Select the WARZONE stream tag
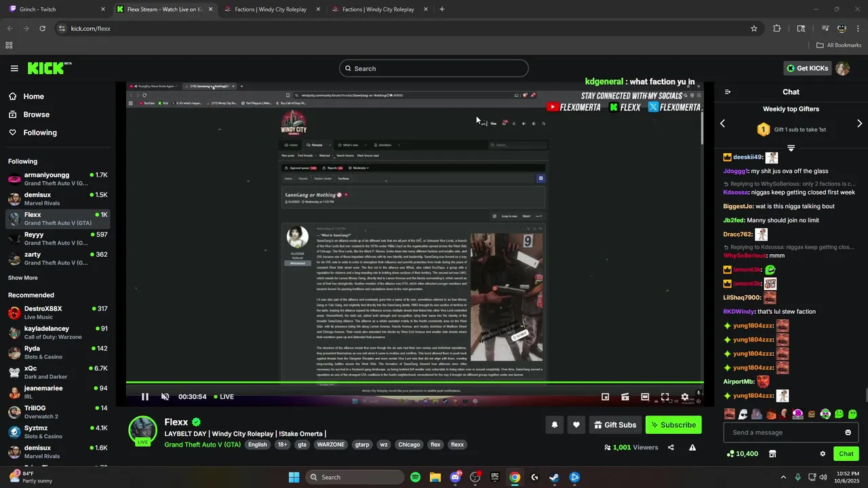 click(x=332, y=445)
